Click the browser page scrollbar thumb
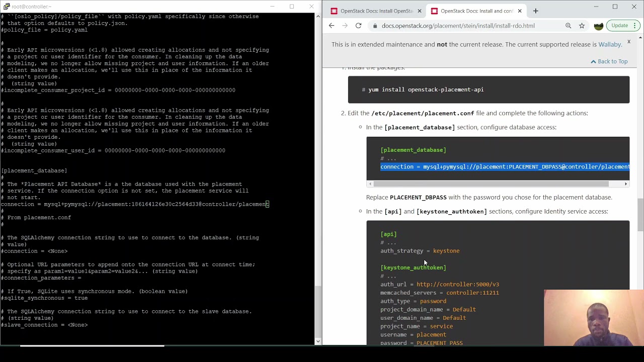The image size is (644, 362). 640,215
